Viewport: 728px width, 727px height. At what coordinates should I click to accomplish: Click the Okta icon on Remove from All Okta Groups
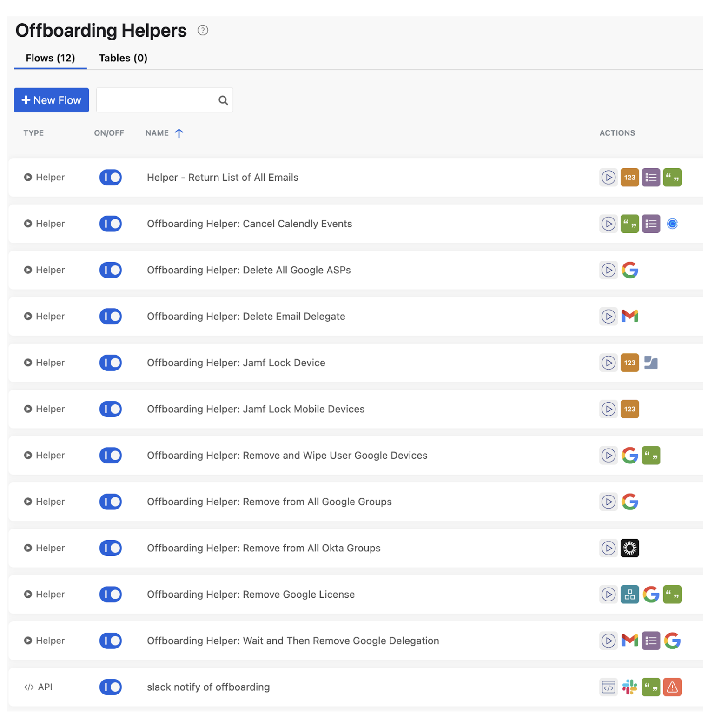click(x=630, y=548)
